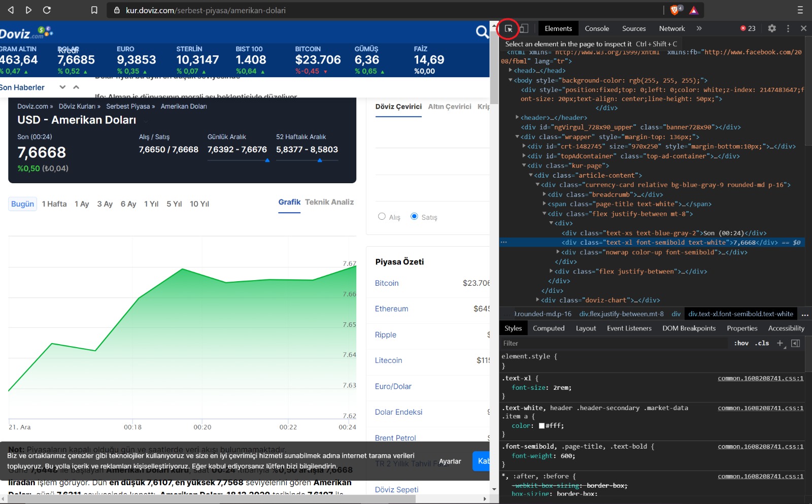This screenshot has width=812, height=504.
Task: Open the browser hamburger menu
Action: [800, 10]
